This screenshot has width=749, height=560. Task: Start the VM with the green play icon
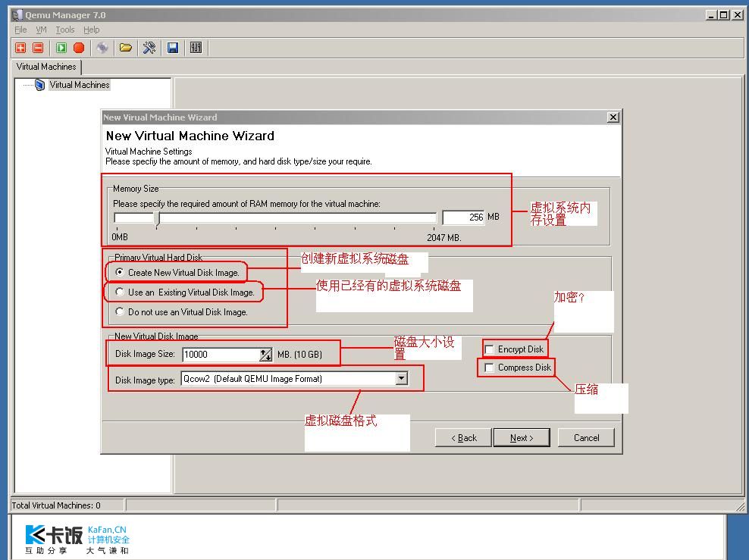(61, 48)
